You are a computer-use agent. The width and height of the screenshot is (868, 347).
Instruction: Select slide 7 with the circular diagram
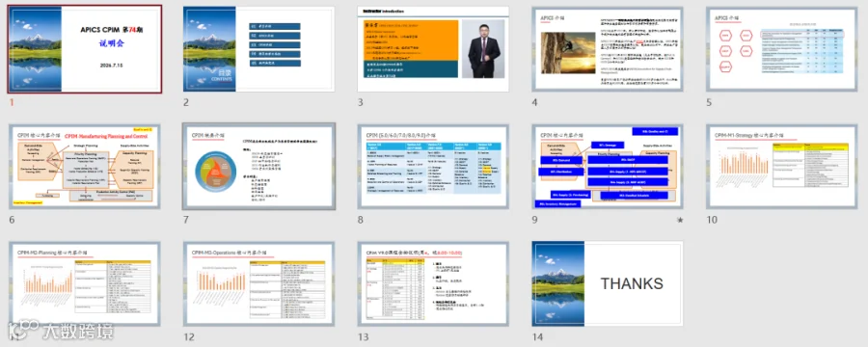pyautogui.click(x=258, y=166)
